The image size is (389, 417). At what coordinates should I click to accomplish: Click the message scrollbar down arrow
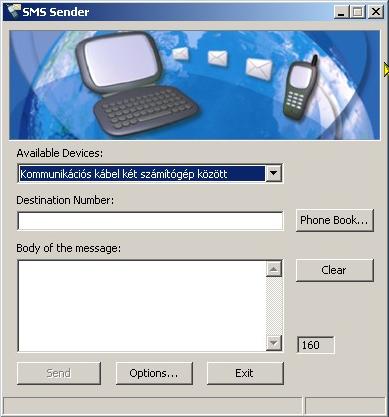tap(274, 343)
